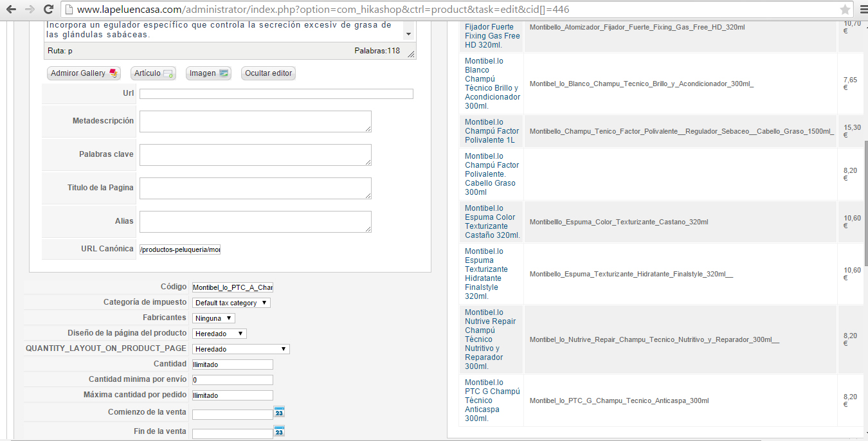Focus the Alias textarea
Image resolution: width=868 pixels, height=441 pixels.
[255, 222]
